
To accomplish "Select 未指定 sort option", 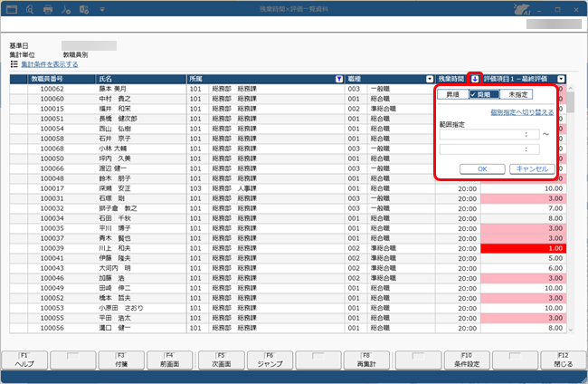I will coord(517,94).
